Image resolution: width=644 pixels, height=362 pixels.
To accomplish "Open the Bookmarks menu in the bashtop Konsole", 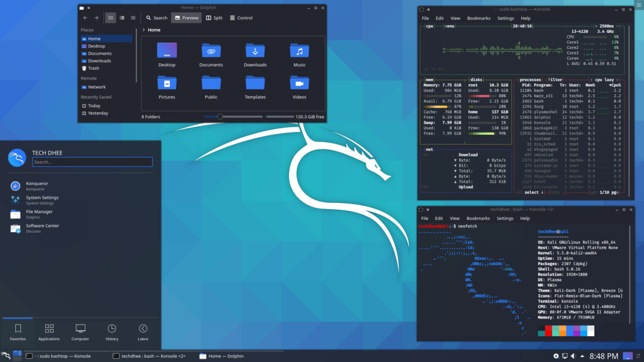I will [x=479, y=18].
